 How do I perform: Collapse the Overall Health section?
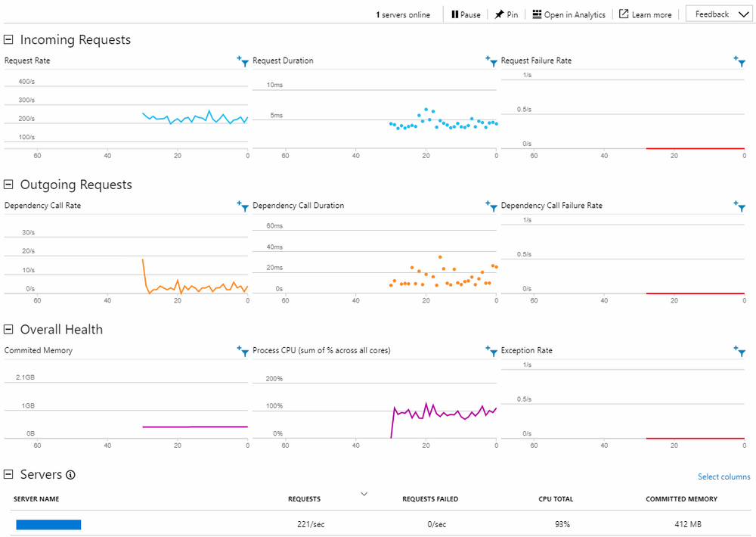tap(9, 329)
